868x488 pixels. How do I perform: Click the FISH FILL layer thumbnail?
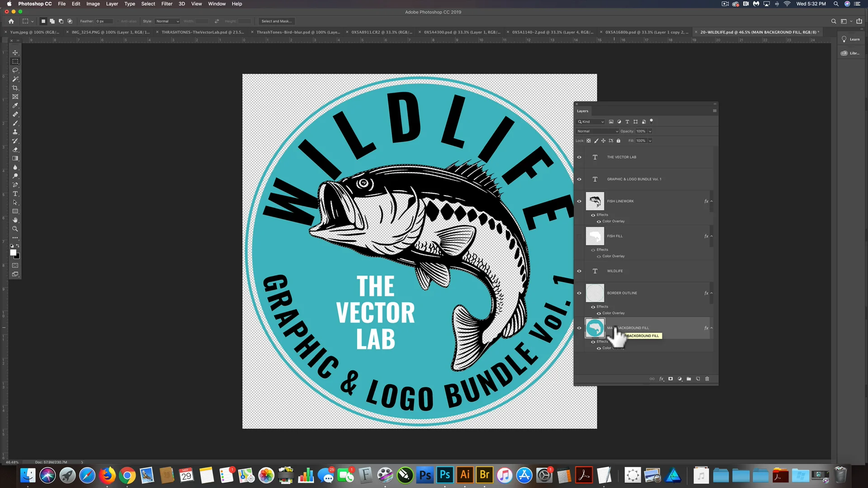pos(594,236)
